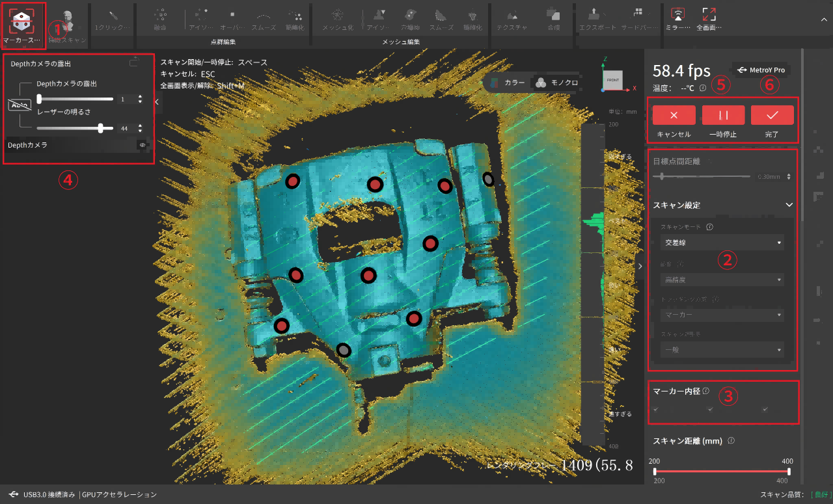
Task: Click the mirror display icon in toolbar
Action: pos(677,15)
